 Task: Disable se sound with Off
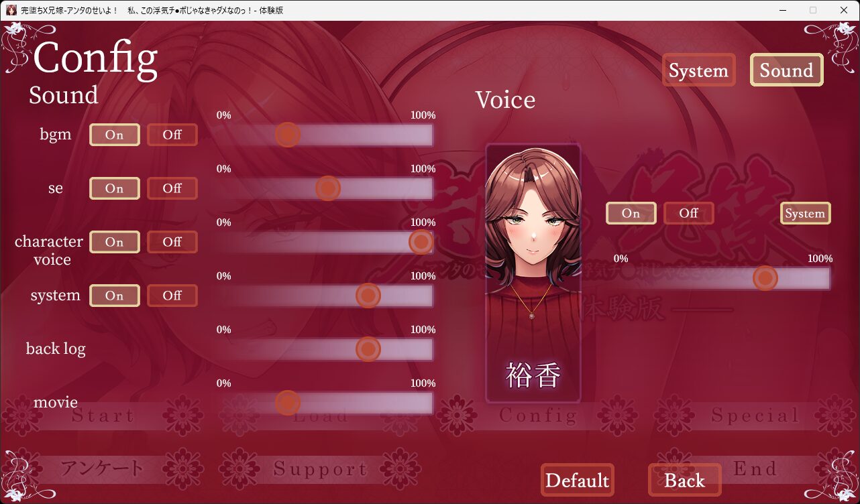(x=172, y=188)
